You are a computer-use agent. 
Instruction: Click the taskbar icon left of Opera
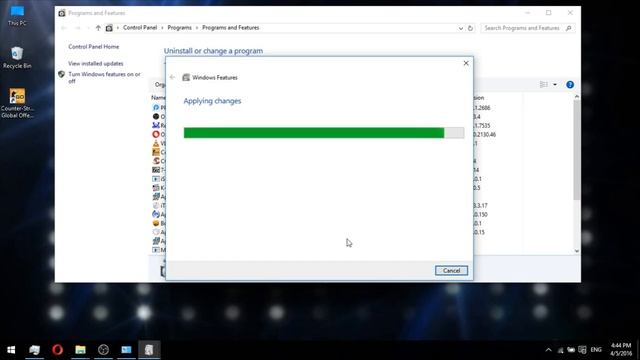pyautogui.click(x=35, y=350)
